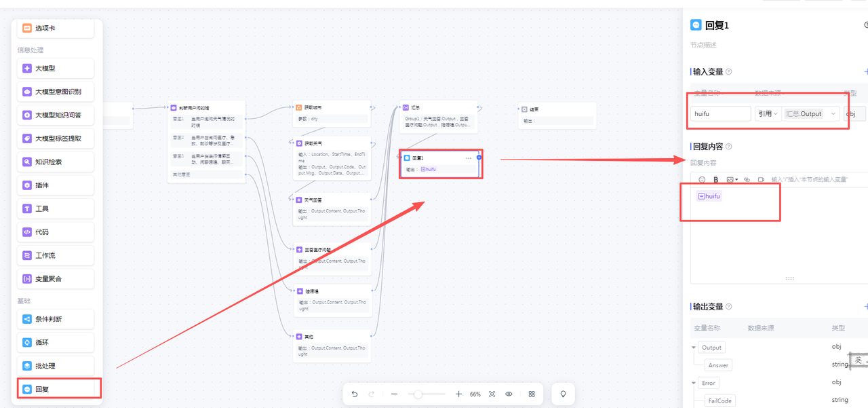This screenshot has height=408, width=868.
Task: Select 知识检索 from the node list
Action: tap(56, 162)
